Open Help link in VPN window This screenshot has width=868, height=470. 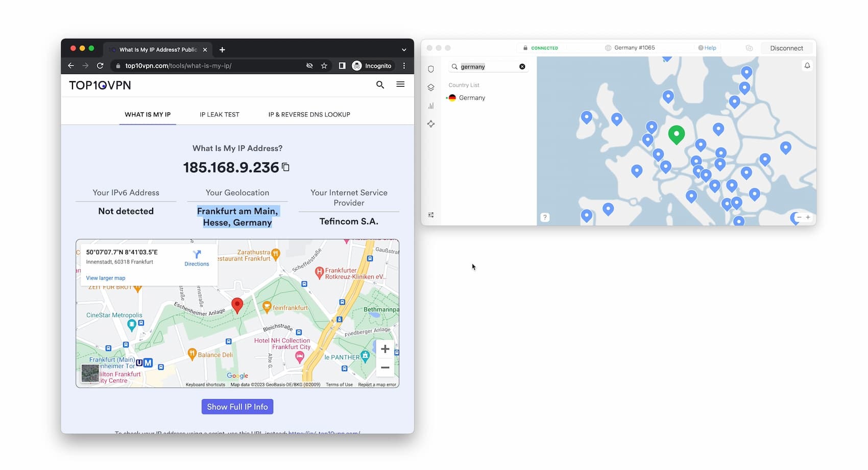tap(707, 48)
